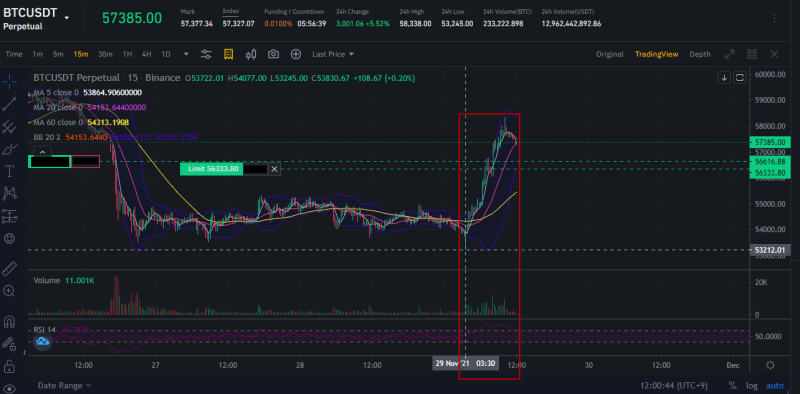The width and height of the screenshot is (800, 394).
Task: Toggle hide all drawings eye icon
Action: click(x=9, y=388)
